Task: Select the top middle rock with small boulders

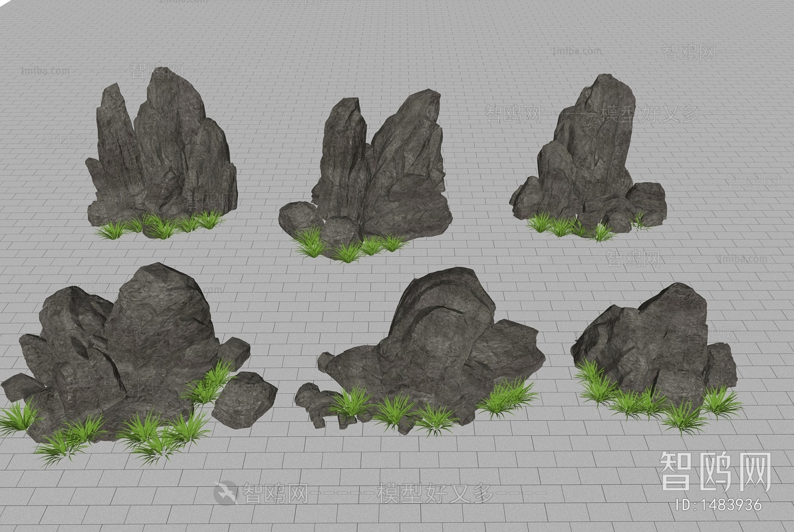Action: 365,176
